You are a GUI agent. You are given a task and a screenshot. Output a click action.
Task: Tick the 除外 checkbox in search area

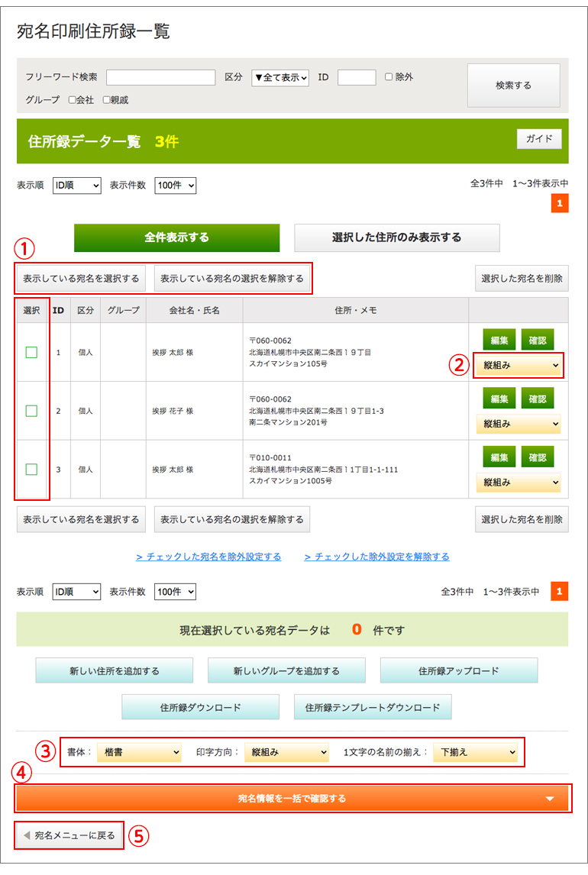[389, 77]
